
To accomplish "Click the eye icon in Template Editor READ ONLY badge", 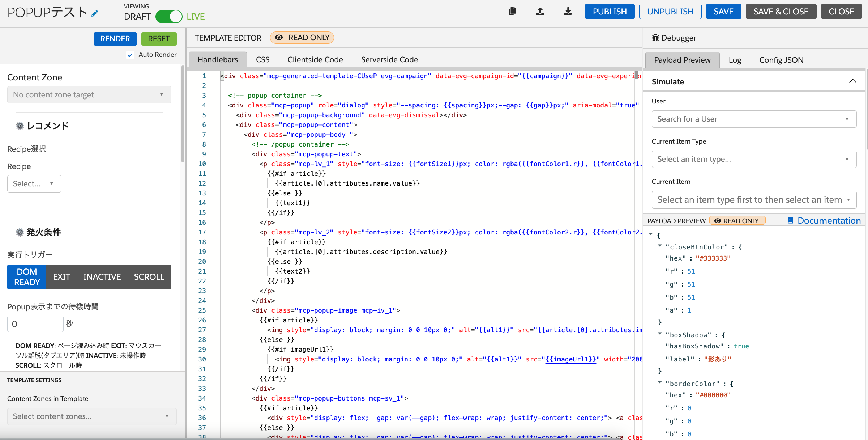I will click(x=279, y=38).
